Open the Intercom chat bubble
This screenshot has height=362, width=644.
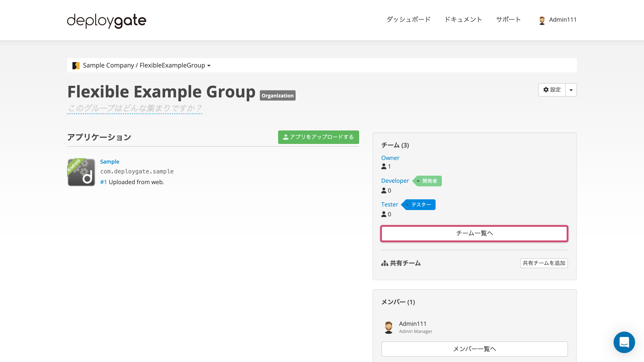(x=624, y=342)
